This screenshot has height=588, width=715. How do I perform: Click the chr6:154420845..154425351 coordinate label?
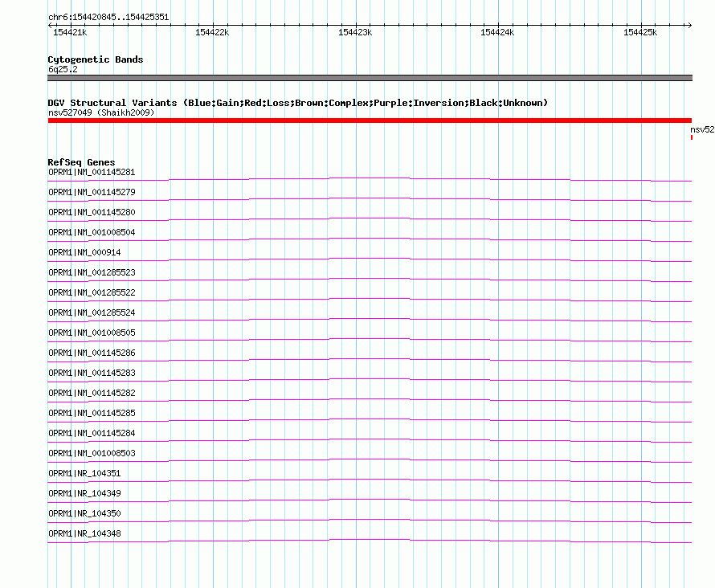click(x=108, y=17)
